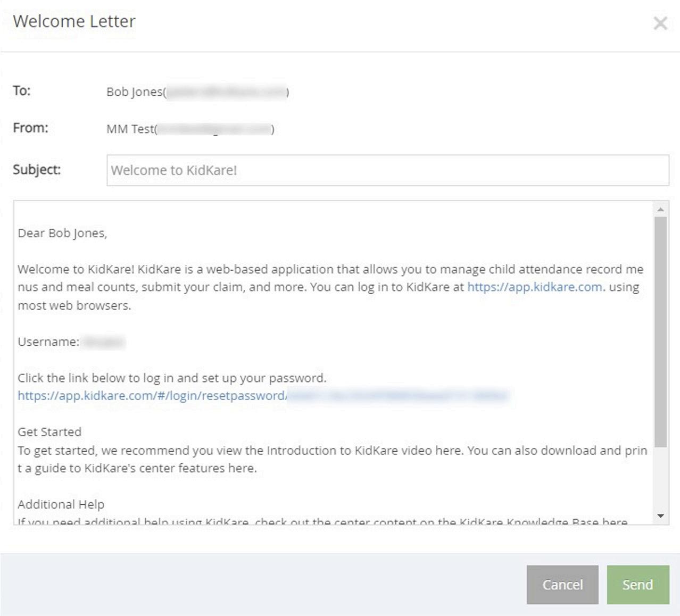Click scrollbar track below the thumb
Image resolution: width=680 pixels, height=616 pixels.
pos(660,479)
